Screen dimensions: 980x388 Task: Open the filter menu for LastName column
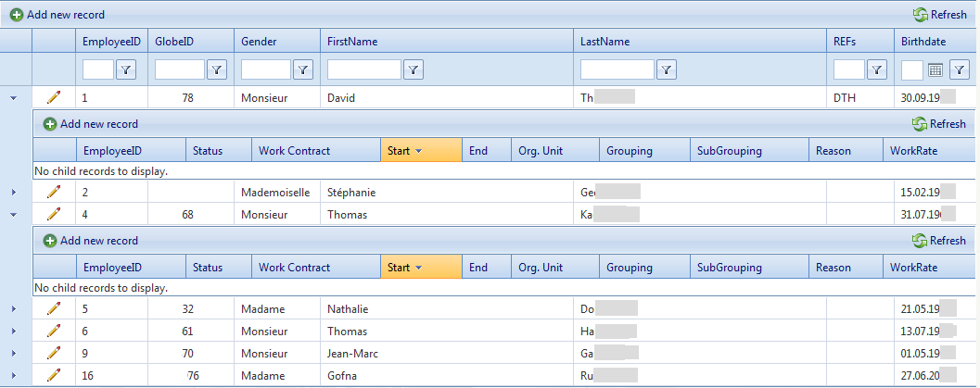click(x=667, y=69)
